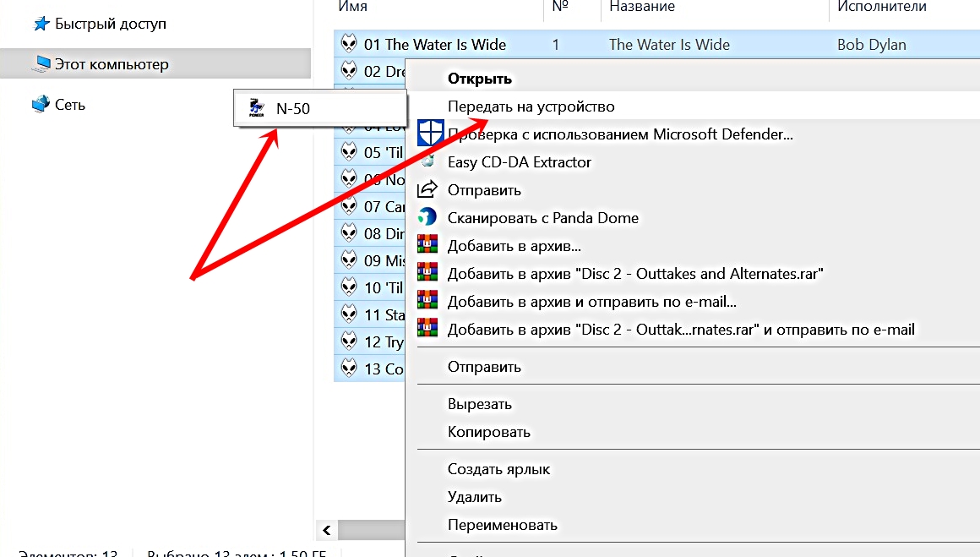Choose Копировать in the context menu

click(x=488, y=432)
